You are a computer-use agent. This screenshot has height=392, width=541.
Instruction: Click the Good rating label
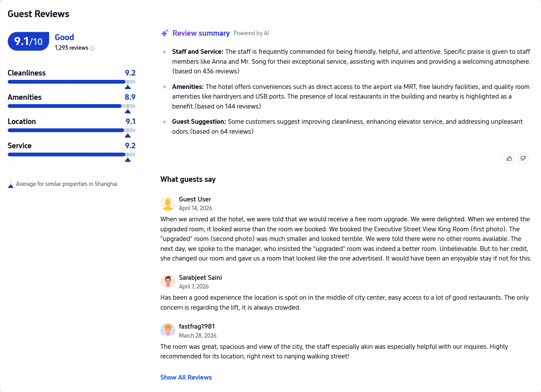coord(64,37)
